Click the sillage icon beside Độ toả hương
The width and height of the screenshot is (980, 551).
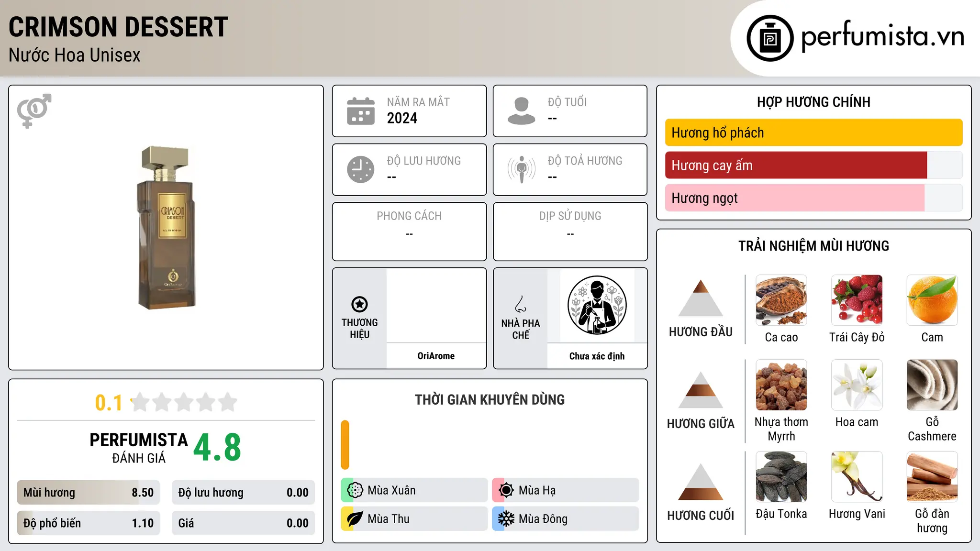tap(522, 169)
